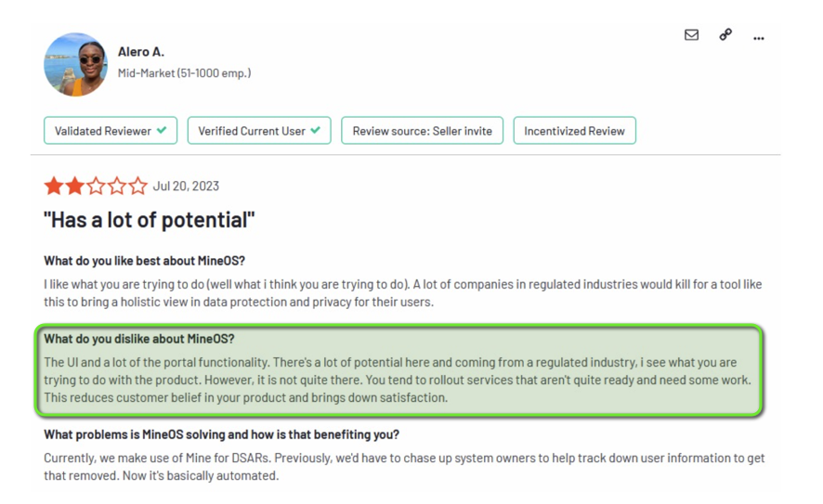The height and width of the screenshot is (504, 823).
Task: Click the Validated Reviewer badge
Action: pyautogui.click(x=111, y=131)
